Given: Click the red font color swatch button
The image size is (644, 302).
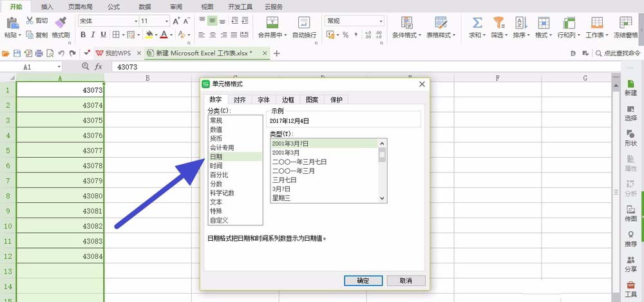Looking at the screenshot, I should (164, 35).
